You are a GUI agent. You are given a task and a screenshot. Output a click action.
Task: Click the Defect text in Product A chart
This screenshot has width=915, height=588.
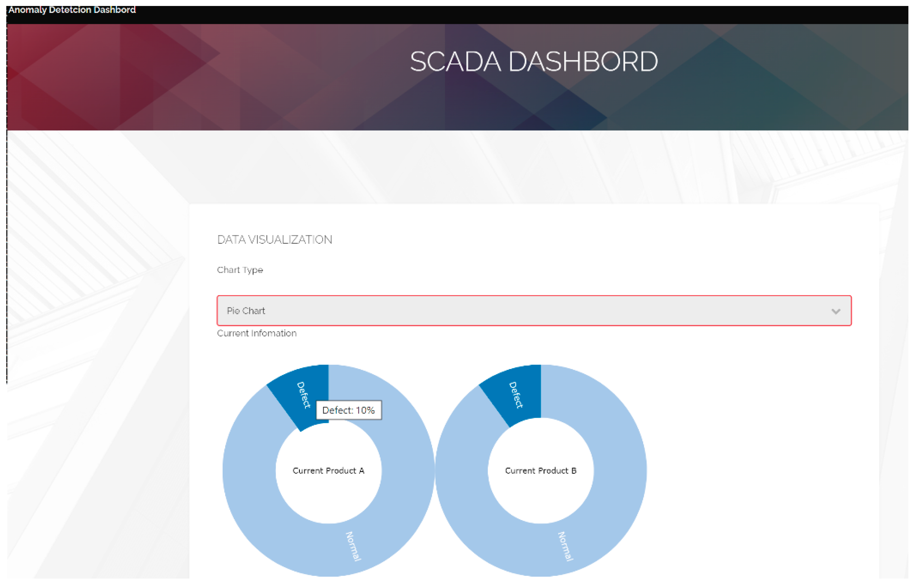pyautogui.click(x=303, y=395)
